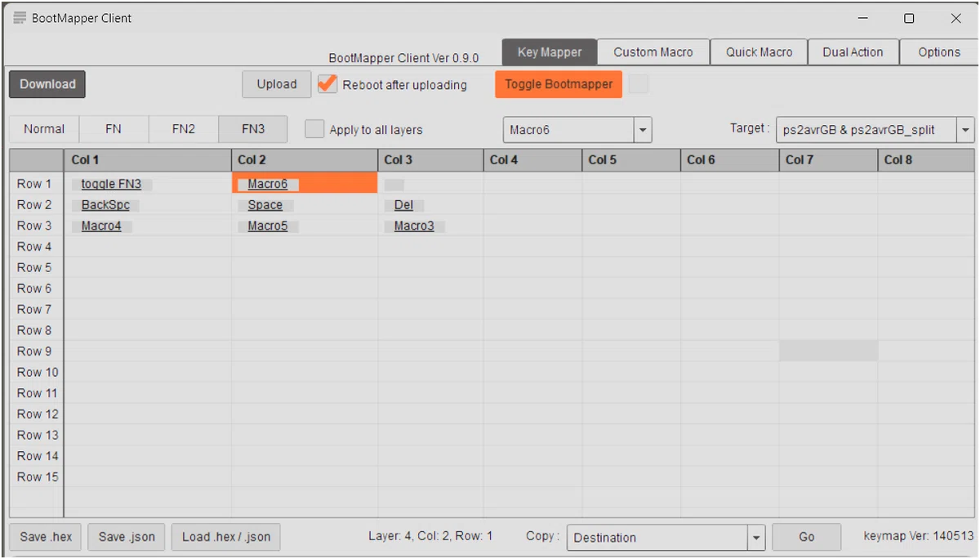This screenshot has width=980, height=559.
Task: Minimize the BootMapper Client window
Action: (x=862, y=18)
